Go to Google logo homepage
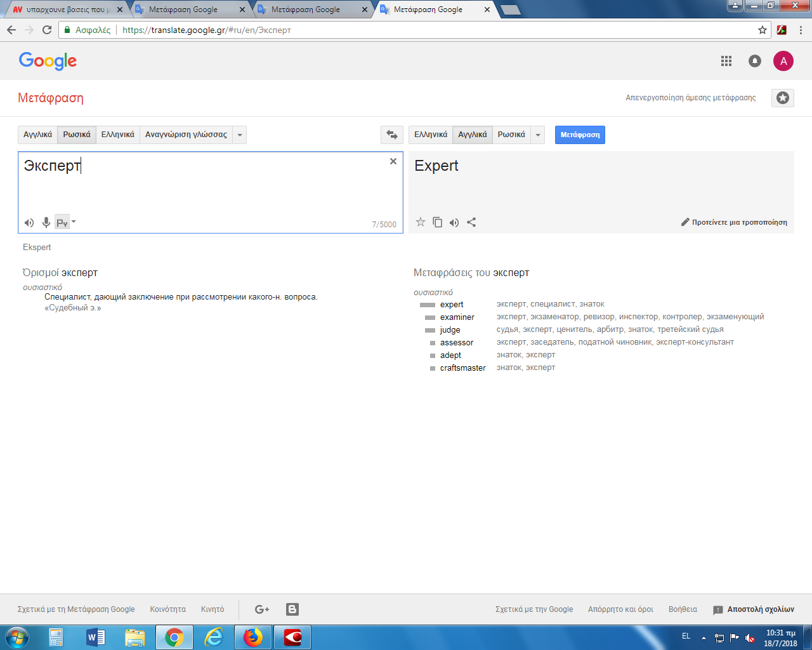Image resolution: width=812 pixels, height=650 pixels. pyautogui.click(x=48, y=61)
